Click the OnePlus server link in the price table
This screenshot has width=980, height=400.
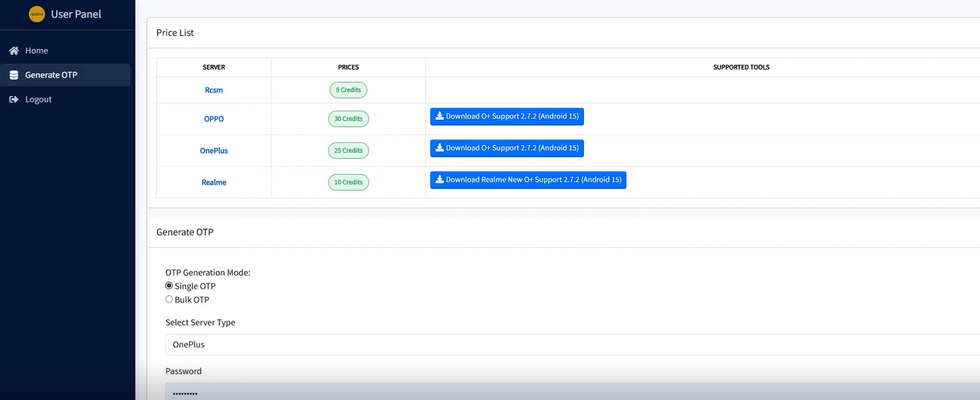click(x=214, y=151)
